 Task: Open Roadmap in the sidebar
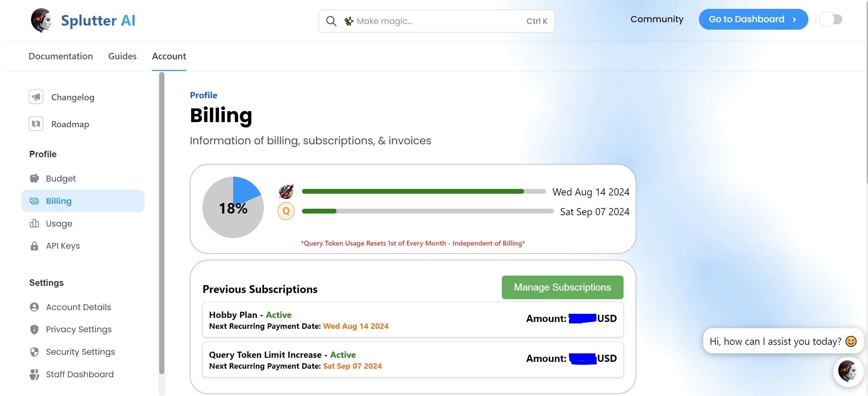(70, 124)
